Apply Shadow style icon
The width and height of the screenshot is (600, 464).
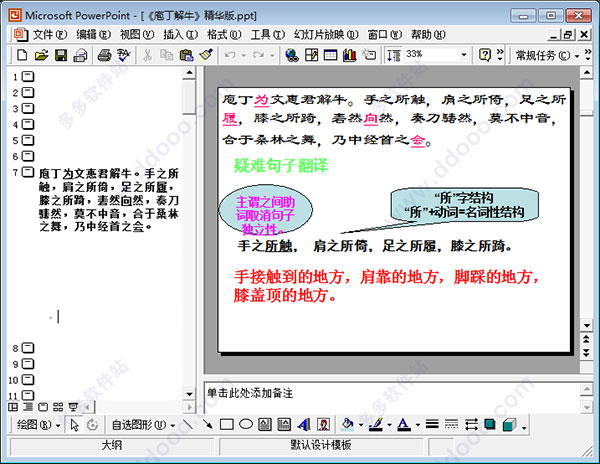pos(490,424)
